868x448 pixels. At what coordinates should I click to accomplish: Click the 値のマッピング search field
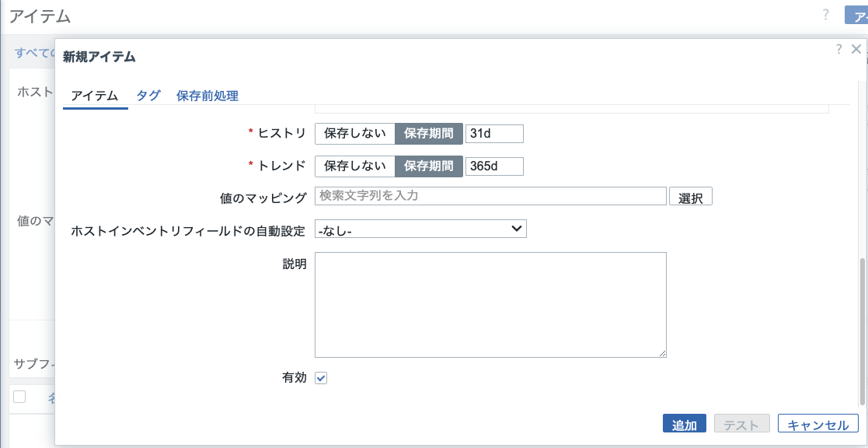click(x=490, y=196)
